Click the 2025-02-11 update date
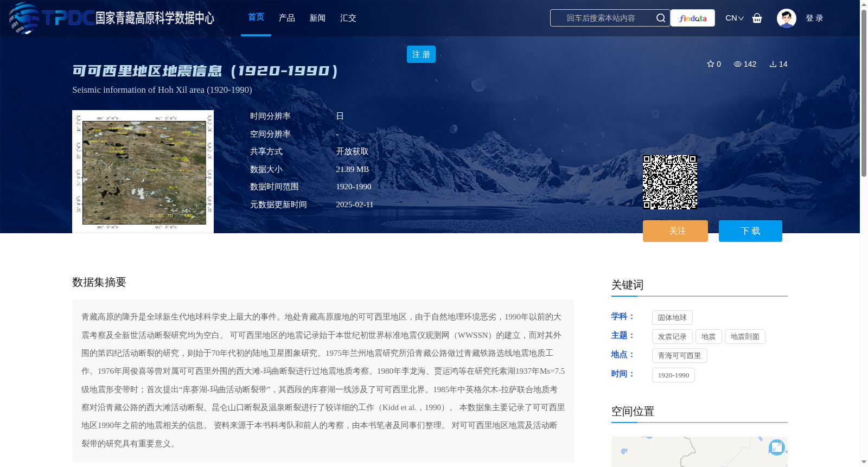Screen dimensions: 868x467 (x=355, y=204)
